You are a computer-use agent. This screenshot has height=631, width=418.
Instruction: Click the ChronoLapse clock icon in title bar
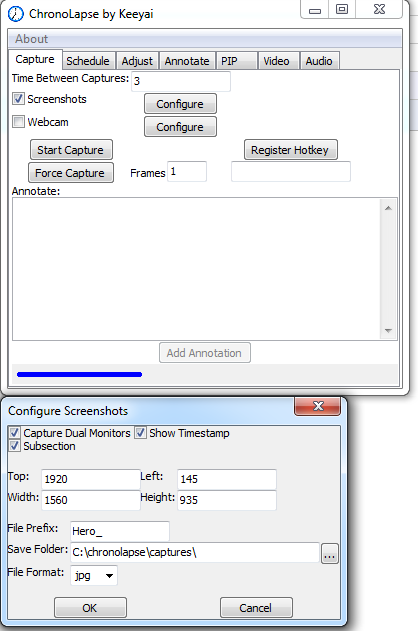point(16,14)
